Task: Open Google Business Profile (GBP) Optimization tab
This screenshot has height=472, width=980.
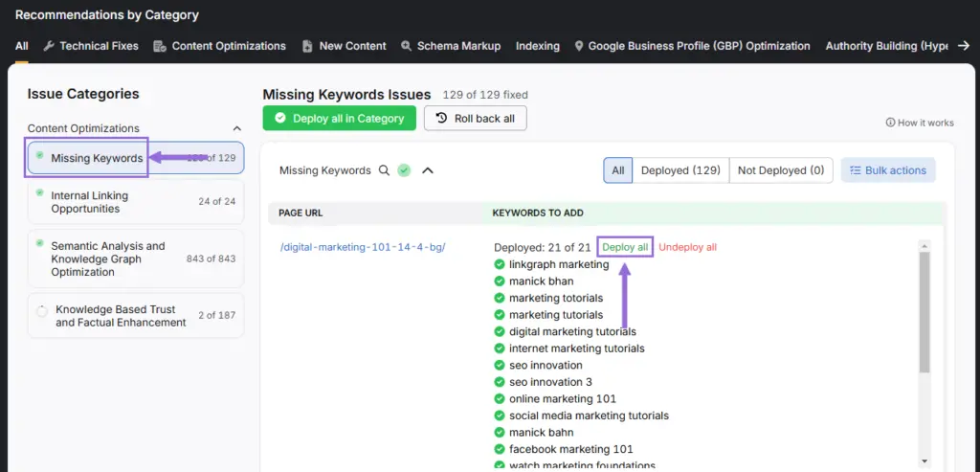Action: [692, 46]
